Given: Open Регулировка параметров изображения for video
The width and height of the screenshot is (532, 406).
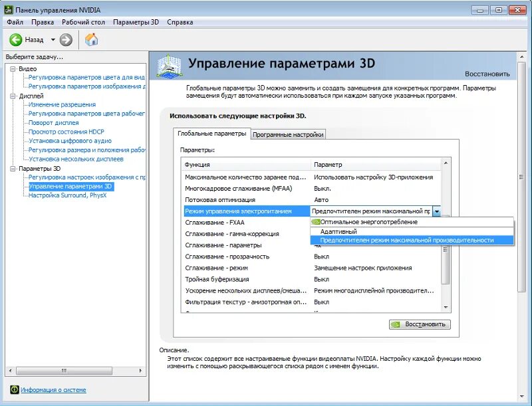Looking at the screenshot, I should (87, 86).
